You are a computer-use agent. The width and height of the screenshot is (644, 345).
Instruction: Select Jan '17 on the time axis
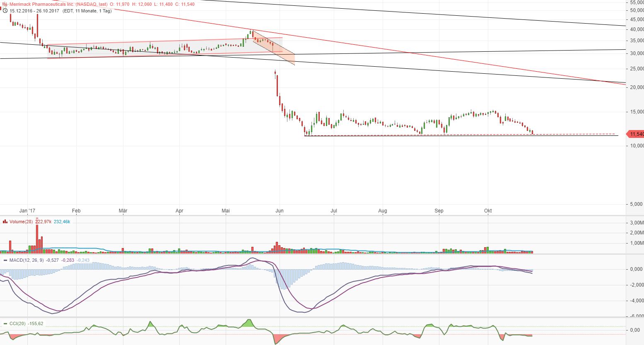27,211
